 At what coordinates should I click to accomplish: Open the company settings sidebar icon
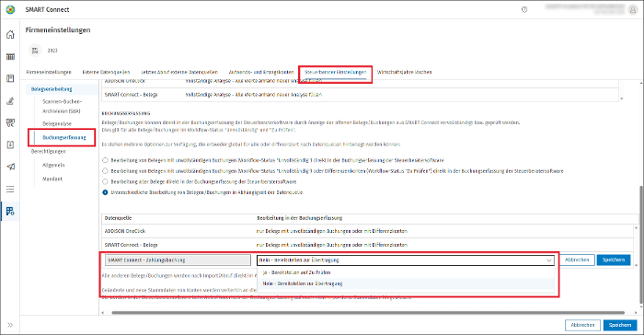point(10,212)
